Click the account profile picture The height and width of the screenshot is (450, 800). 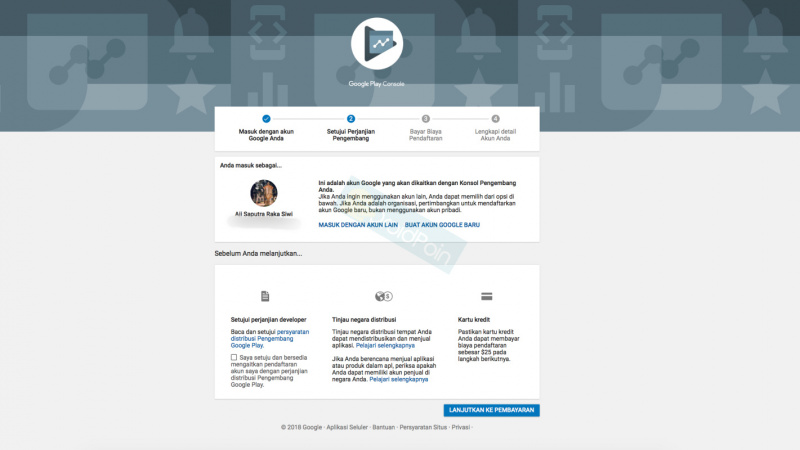coord(264,193)
